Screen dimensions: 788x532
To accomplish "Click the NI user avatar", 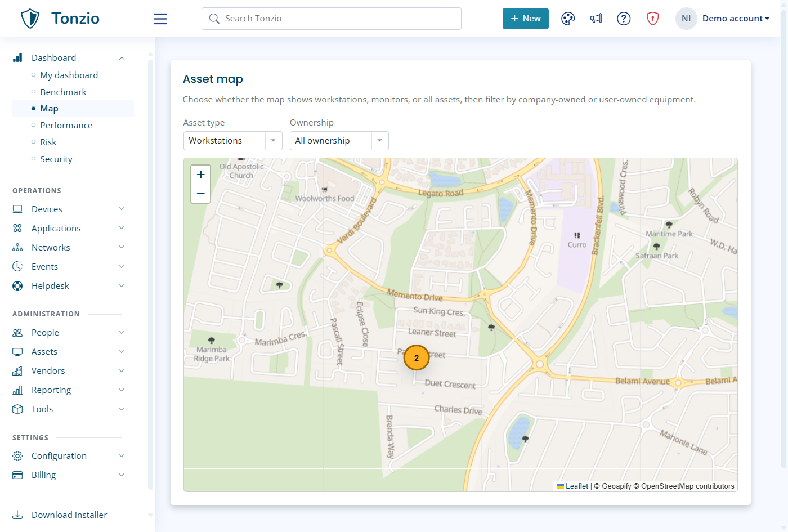I will click(686, 19).
